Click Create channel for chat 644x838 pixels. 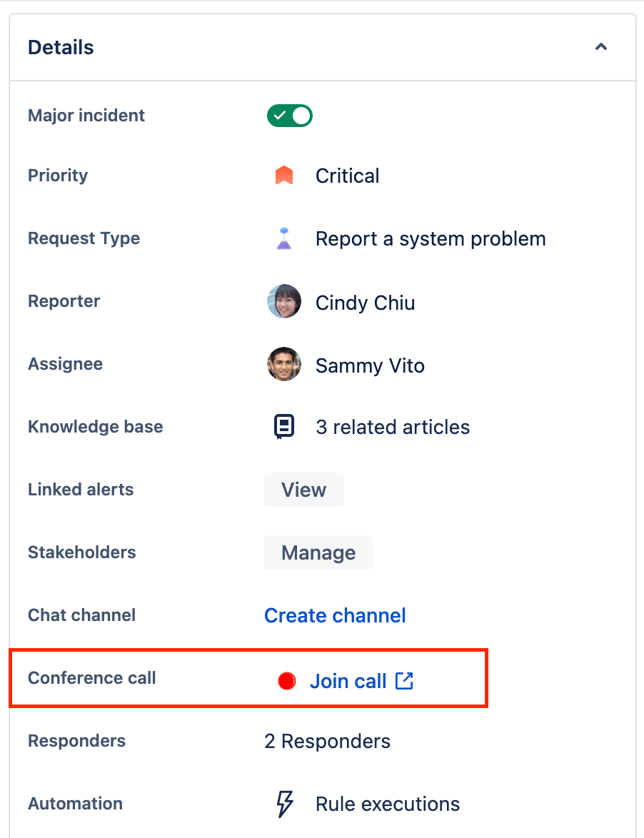(335, 615)
